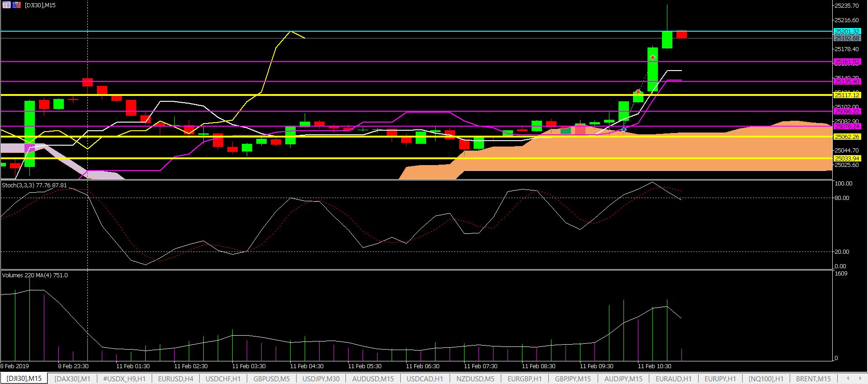
Task: Click the 11 Feb 09:30 time label
Action: (x=597, y=366)
